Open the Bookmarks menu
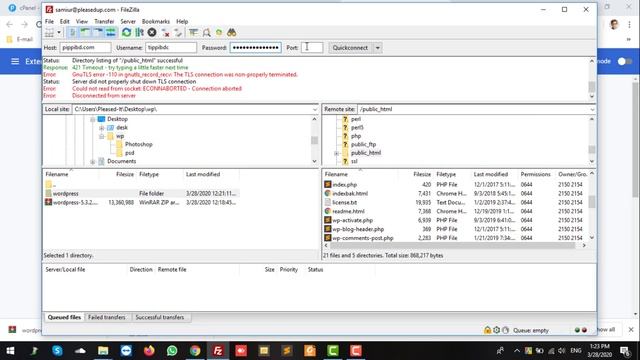 point(156,21)
